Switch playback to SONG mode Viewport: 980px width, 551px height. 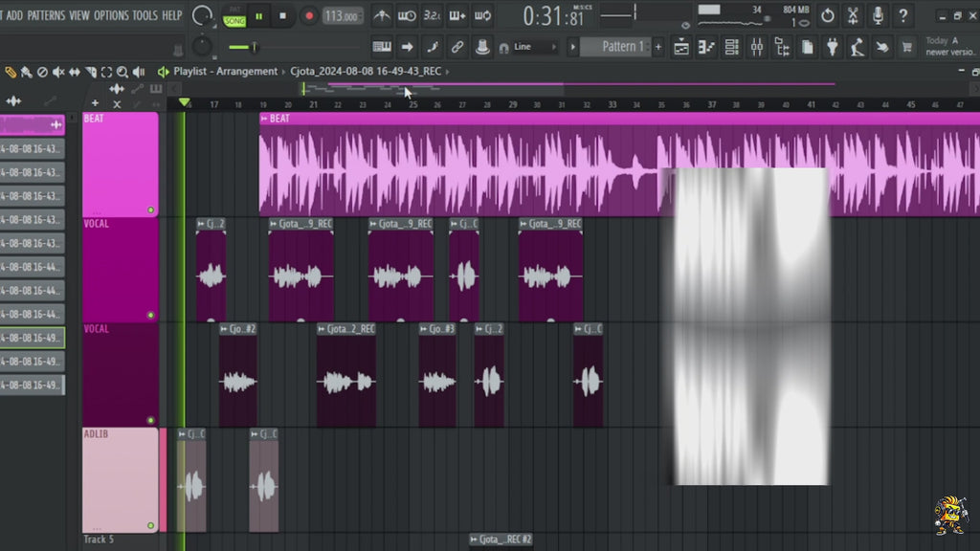pos(234,21)
